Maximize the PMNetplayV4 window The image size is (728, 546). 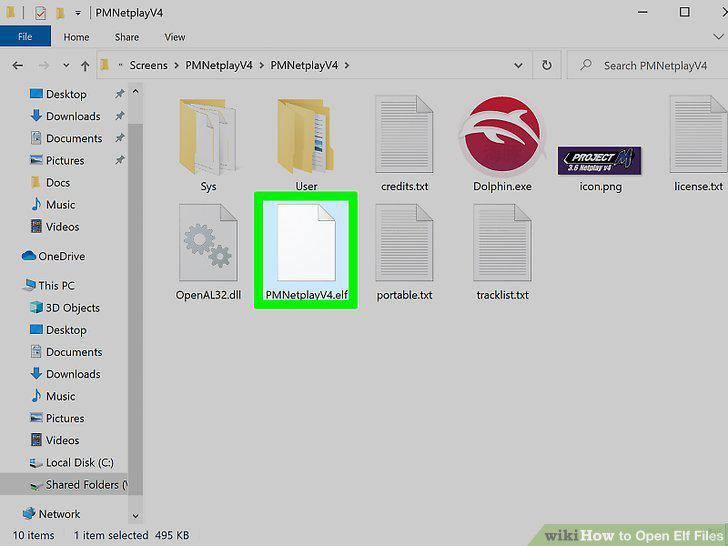click(x=684, y=12)
